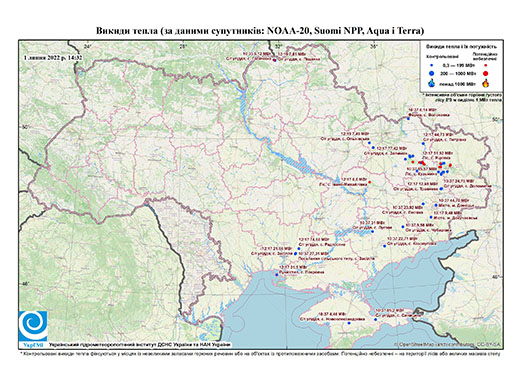The image size is (520, 368).
Task: Select the blue marker labeled 24,73 МВт
Action: [441, 189]
